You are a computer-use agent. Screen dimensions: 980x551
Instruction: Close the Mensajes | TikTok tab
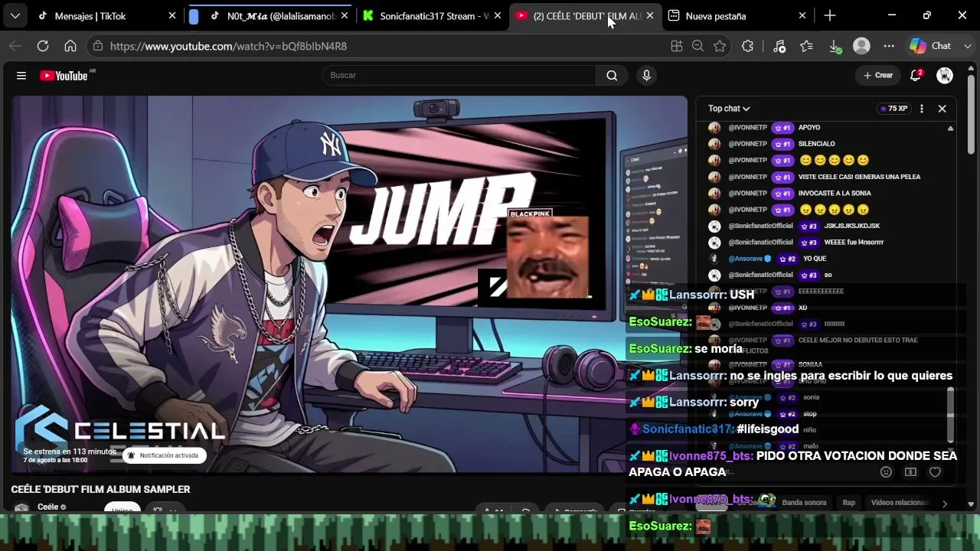172,16
